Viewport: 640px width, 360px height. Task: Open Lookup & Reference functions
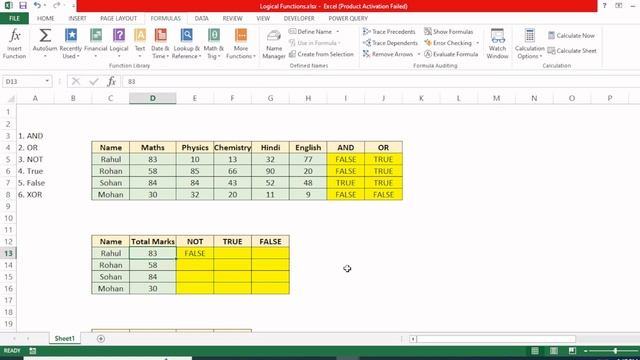tap(187, 44)
